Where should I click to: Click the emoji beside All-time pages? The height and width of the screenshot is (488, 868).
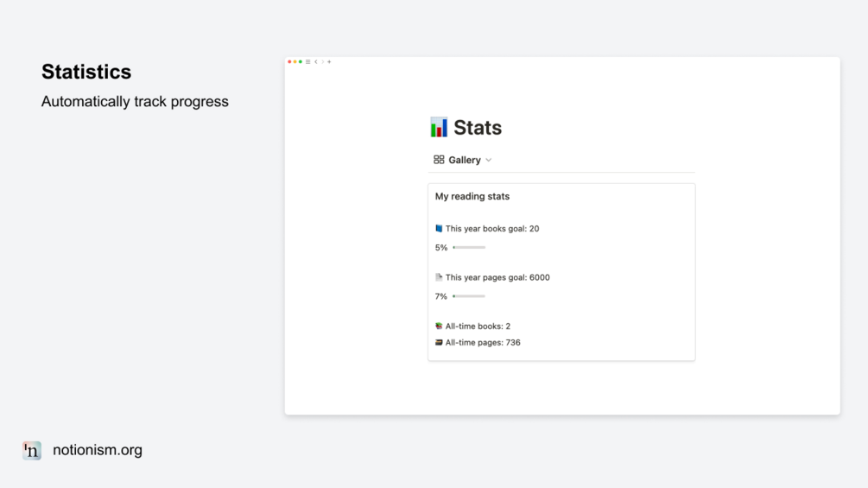pos(439,343)
